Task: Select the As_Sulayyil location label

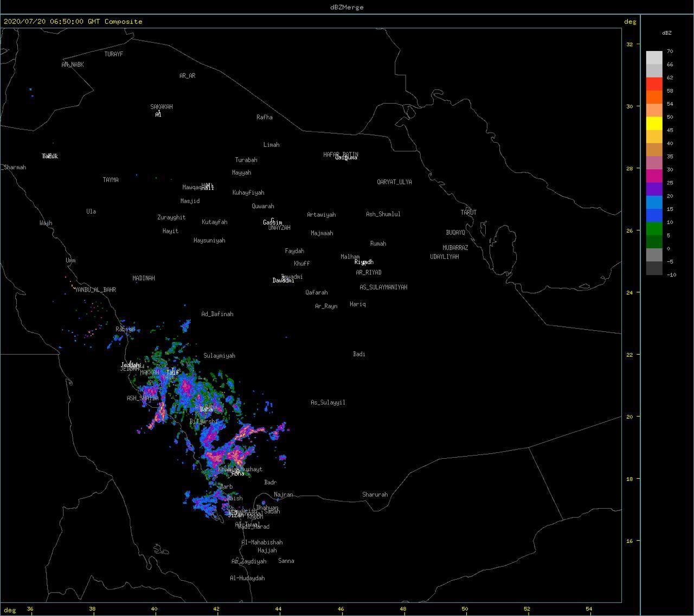Action: pyautogui.click(x=328, y=402)
